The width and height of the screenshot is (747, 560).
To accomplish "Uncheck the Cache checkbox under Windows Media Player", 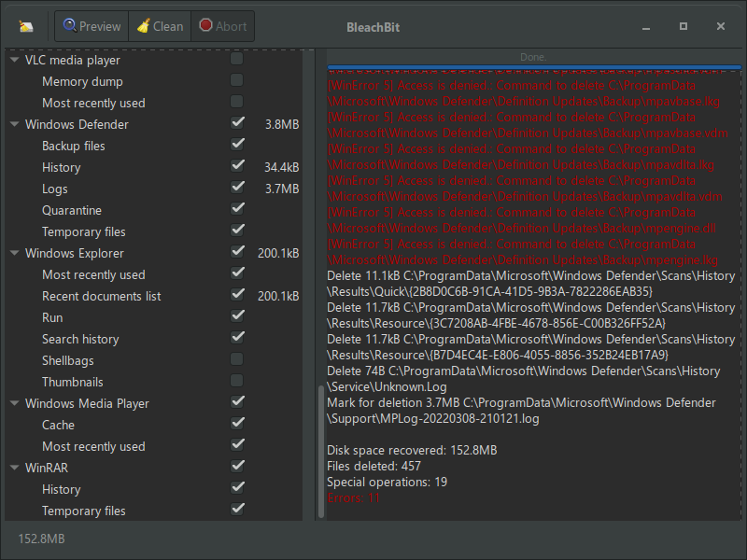I will 237,424.
